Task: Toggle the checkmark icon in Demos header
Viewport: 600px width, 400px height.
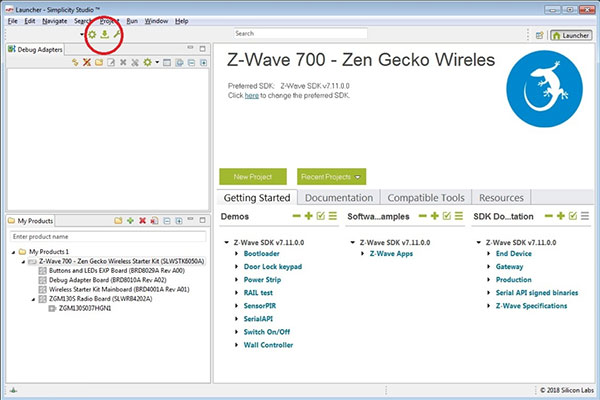Action: pyautogui.click(x=320, y=216)
